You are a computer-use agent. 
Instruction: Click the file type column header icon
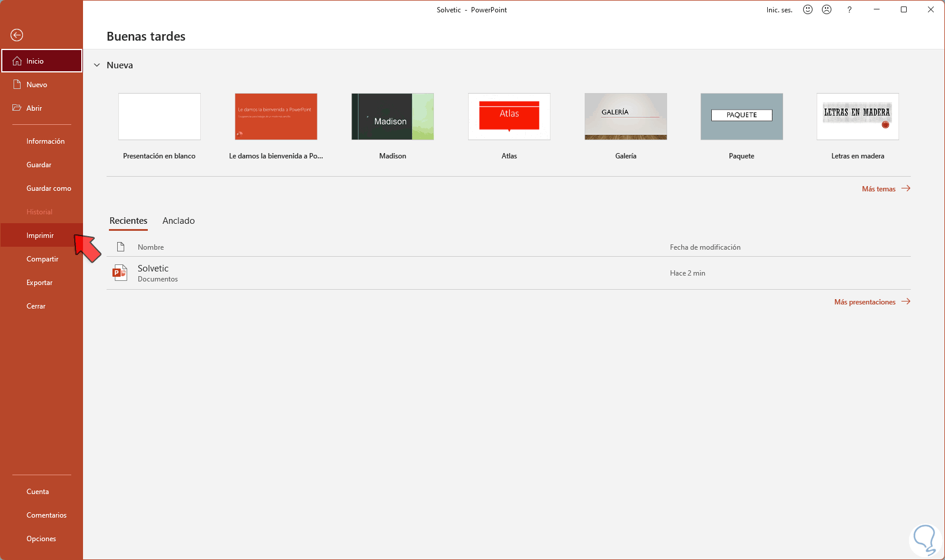[x=121, y=247]
